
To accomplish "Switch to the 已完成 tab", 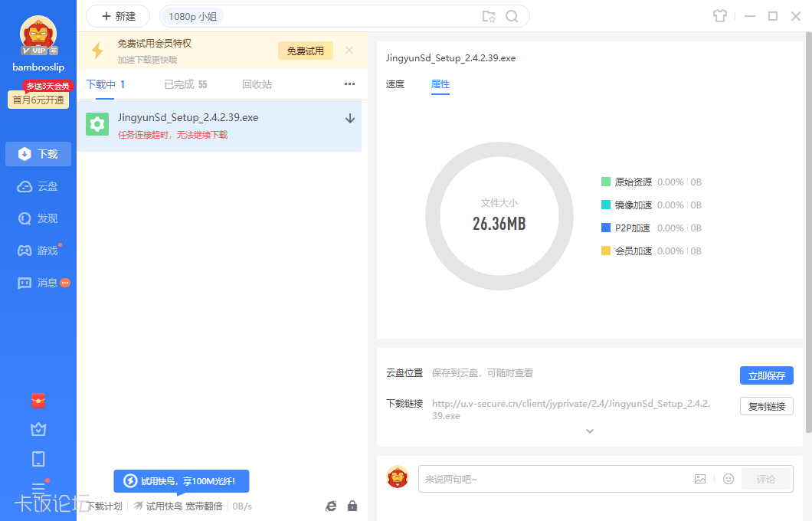I will pyautogui.click(x=185, y=84).
